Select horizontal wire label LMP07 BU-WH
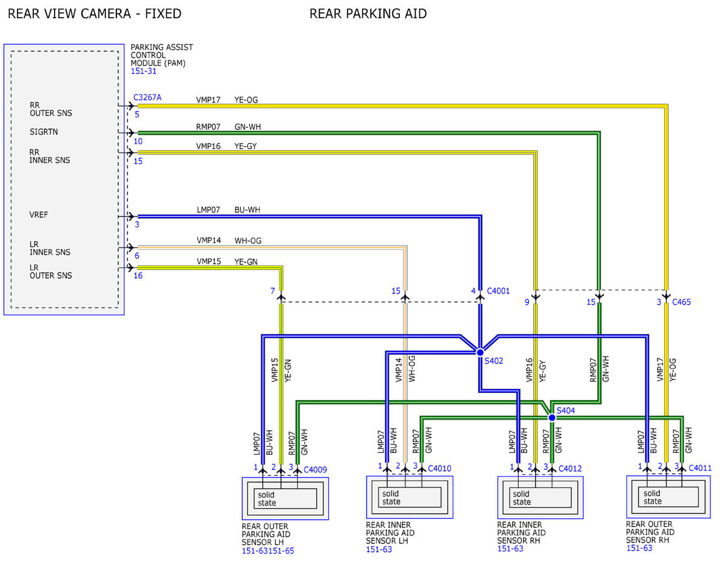This screenshot has height=562, width=728. (x=228, y=210)
